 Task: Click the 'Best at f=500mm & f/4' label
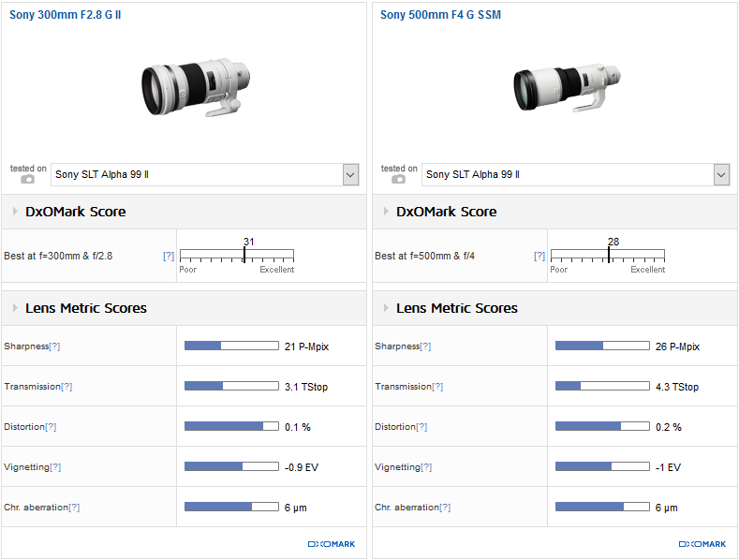tap(424, 256)
